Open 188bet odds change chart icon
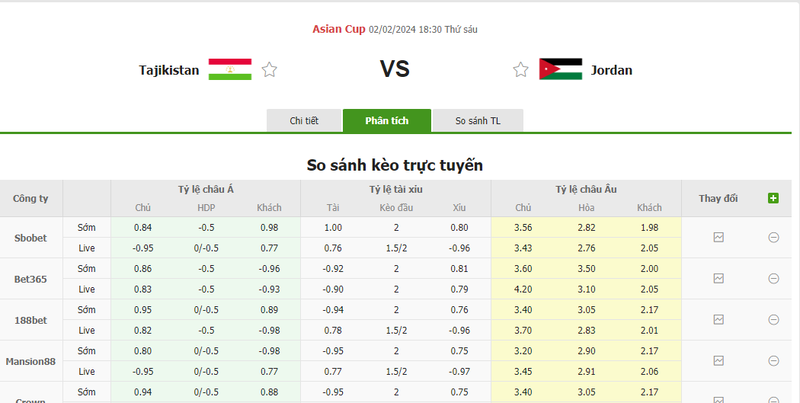The image size is (800, 403). (718, 319)
